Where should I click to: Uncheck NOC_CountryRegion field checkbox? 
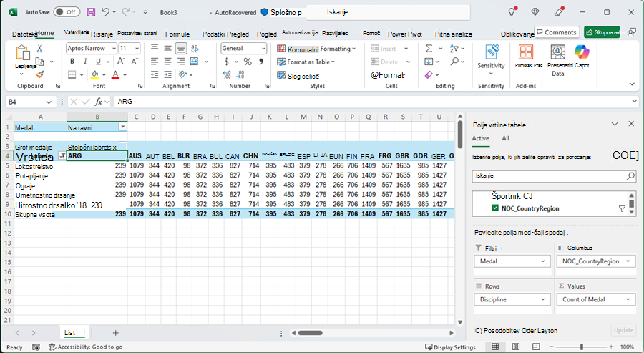click(495, 208)
